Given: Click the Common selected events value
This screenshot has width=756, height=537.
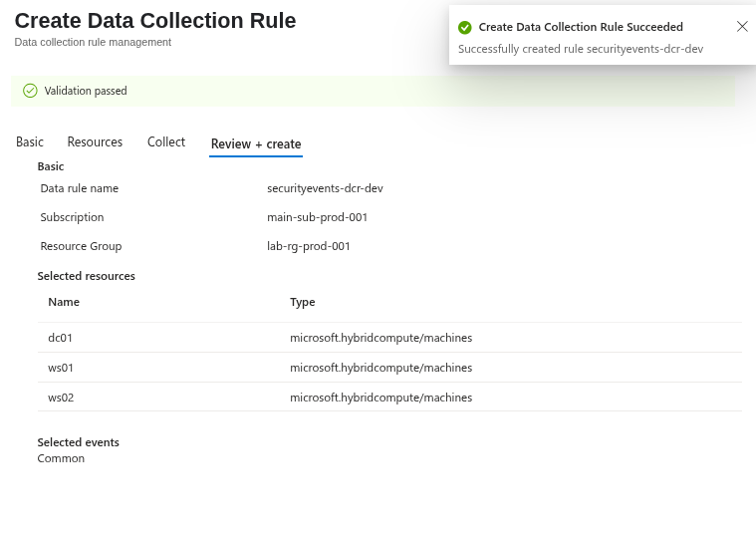Looking at the screenshot, I should [61, 458].
